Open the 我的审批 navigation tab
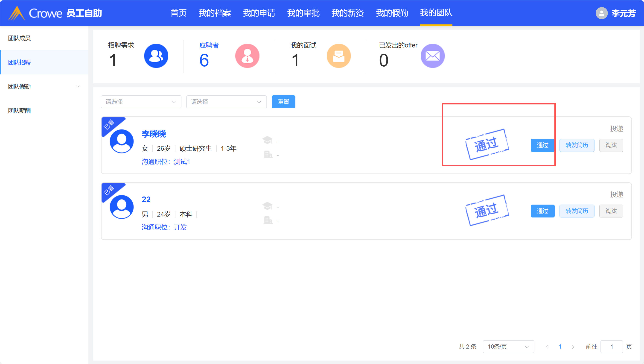Viewport: 644px width, 364px height. (303, 13)
